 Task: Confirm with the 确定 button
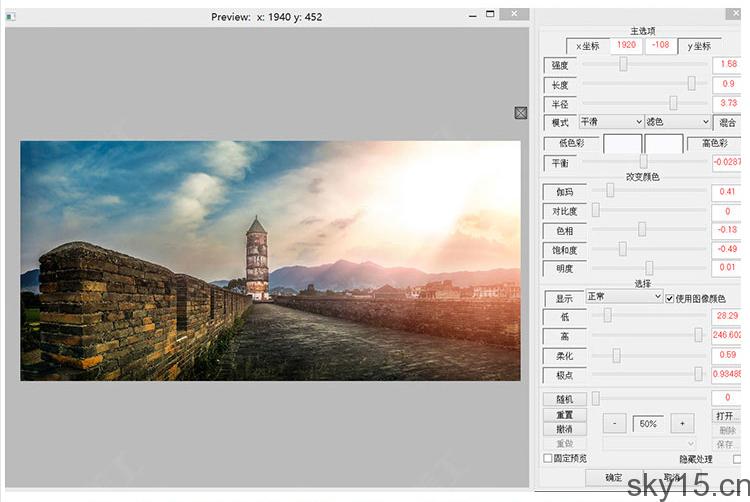tap(614, 477)
